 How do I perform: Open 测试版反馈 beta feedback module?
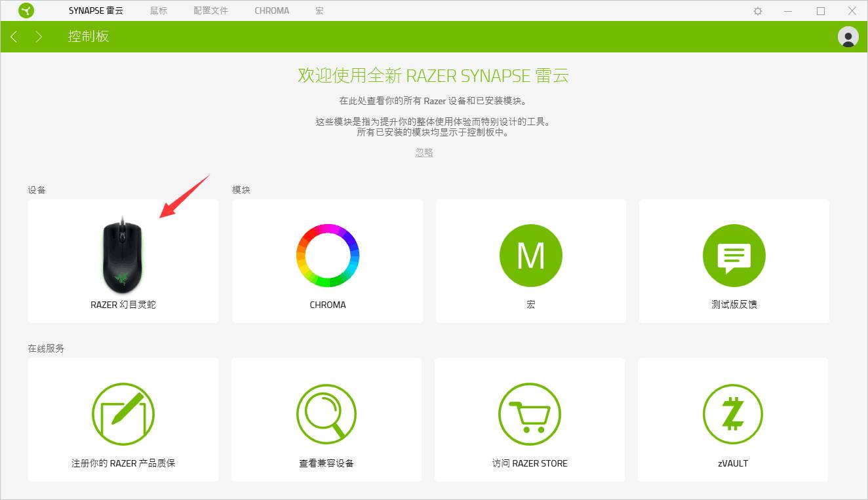click(x=734, y=261)
